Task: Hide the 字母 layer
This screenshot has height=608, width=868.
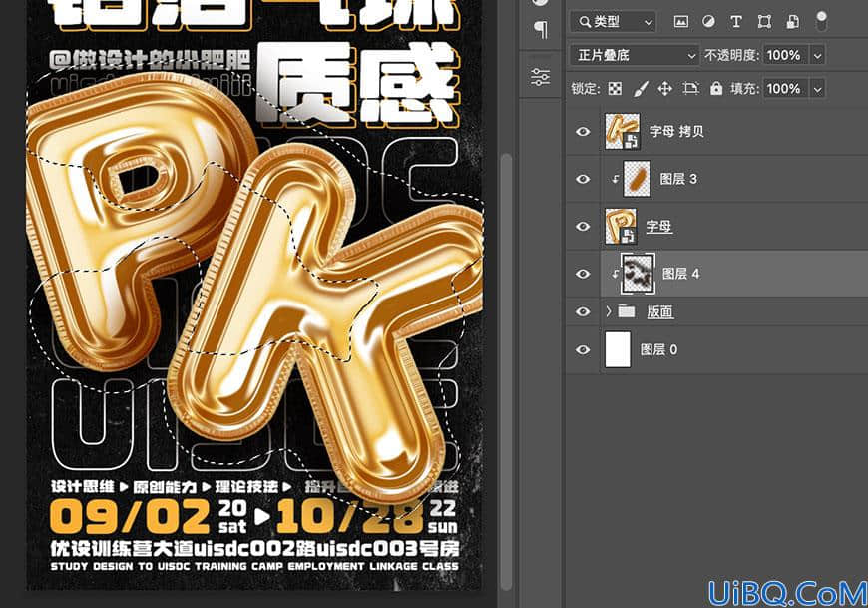Action: click(583, 227)
